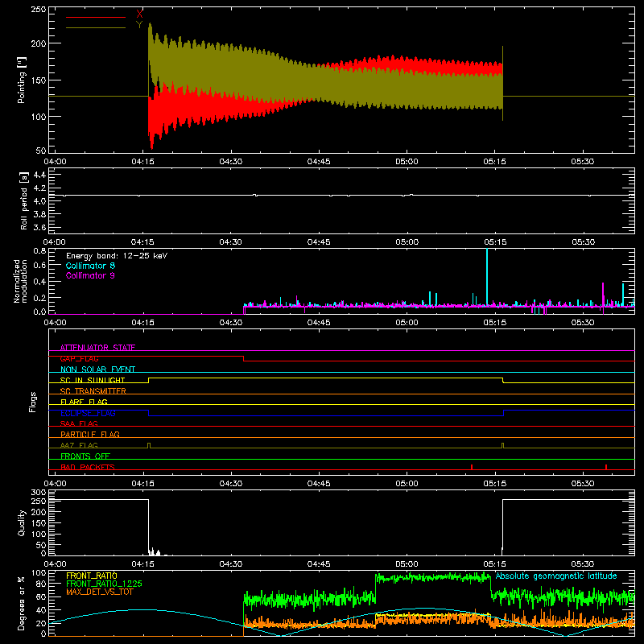Image resolution: width=644 pixels, height=644 pixels.
Task: Click the first BAD_PACKETS red tick marker
Action: (472, 467)
